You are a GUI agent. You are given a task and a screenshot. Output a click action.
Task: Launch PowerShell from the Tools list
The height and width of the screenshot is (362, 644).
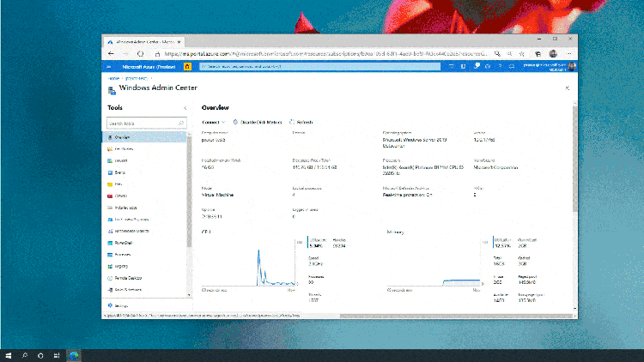(x=123, y=243)
